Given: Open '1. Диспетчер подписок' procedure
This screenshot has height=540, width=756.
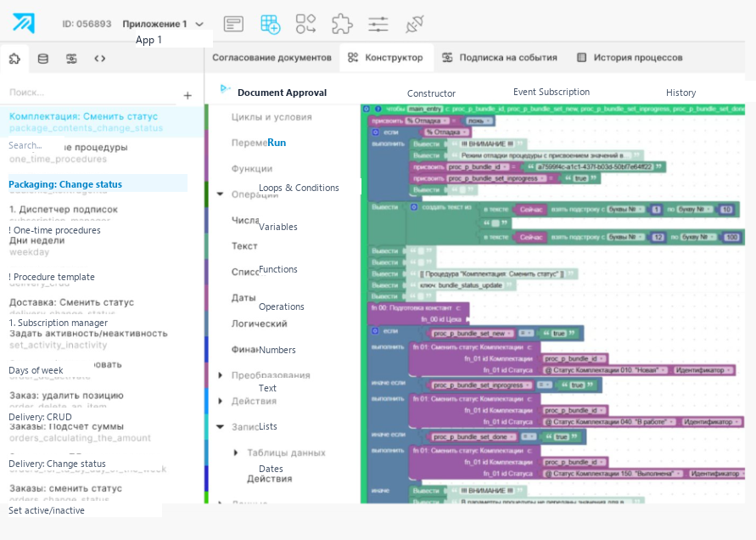Looking at the screenshot, I should [x=63, y=210].
